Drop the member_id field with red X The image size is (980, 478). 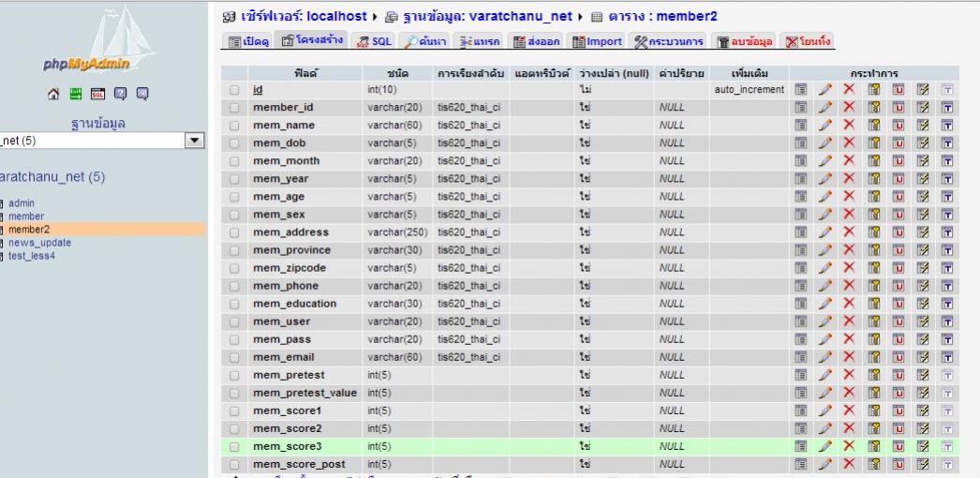click(848, 107)
